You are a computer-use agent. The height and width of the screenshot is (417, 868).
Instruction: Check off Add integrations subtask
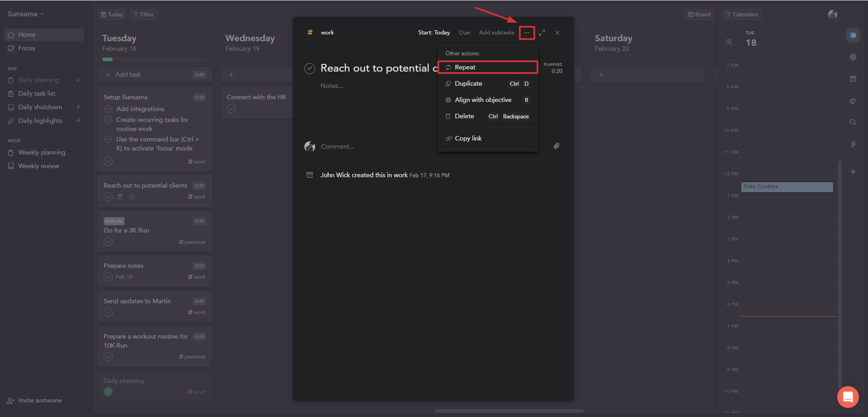(x=108, y=109)
